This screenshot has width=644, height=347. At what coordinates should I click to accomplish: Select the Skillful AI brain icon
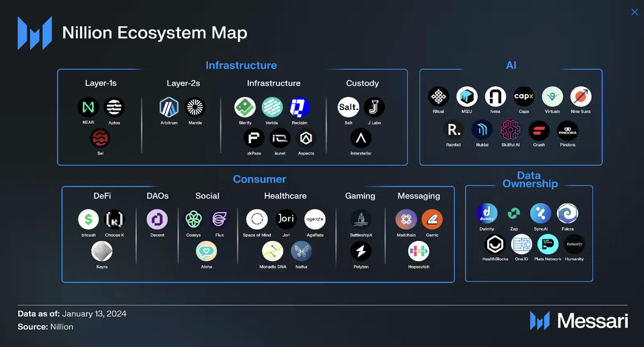coord(510,130)
